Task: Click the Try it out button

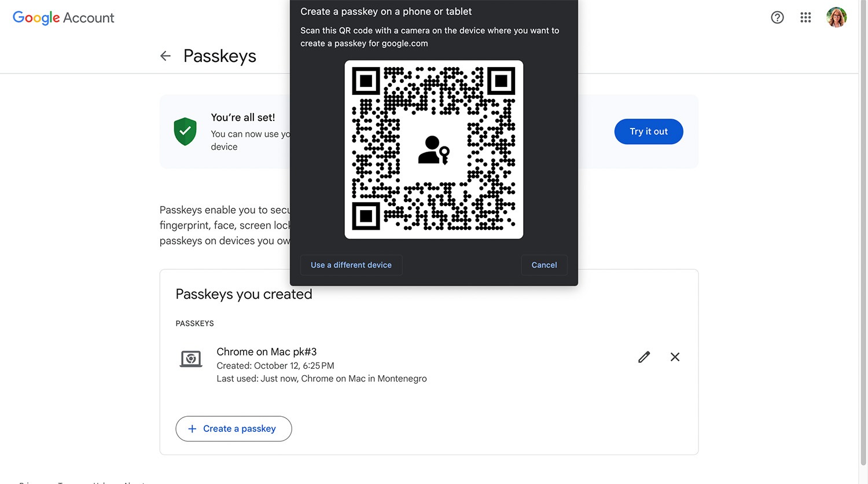Action: (x=649, y=131)
